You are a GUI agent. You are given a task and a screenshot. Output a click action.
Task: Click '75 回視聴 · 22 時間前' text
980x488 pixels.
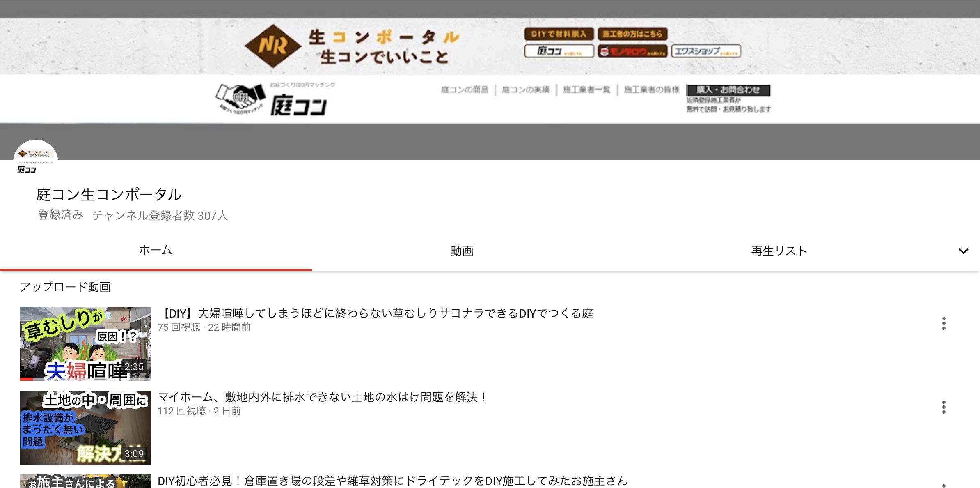pyautogui.click(x=204, y=327)
